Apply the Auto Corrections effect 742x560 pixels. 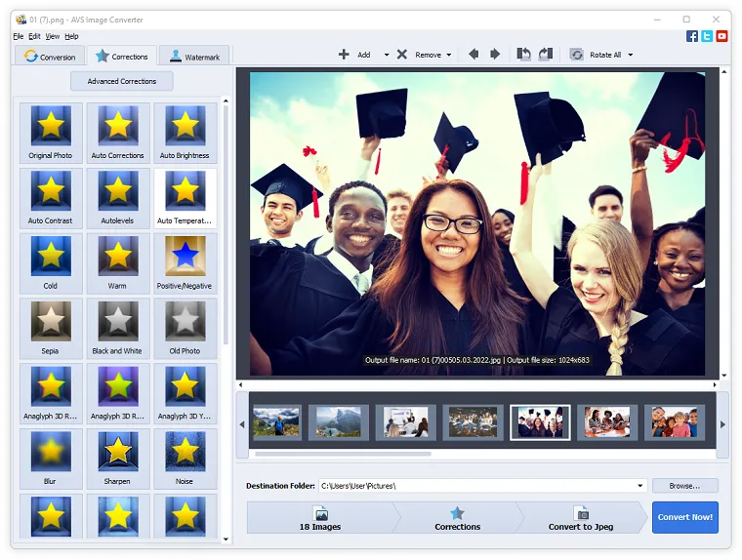pos(118,133)
